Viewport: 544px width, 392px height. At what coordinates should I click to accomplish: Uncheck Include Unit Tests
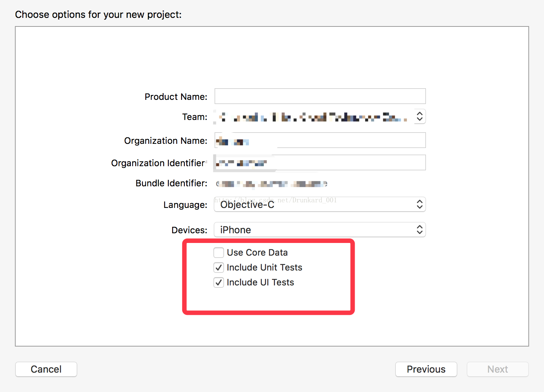coord(219,268)
